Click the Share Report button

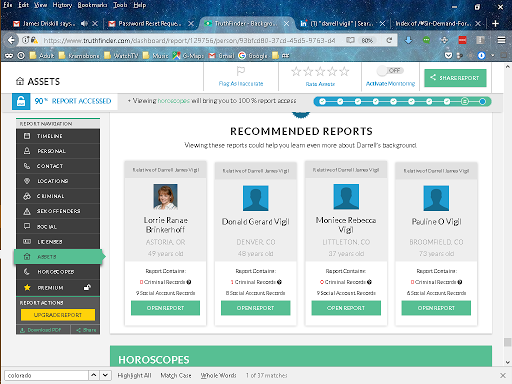click(455, 78)
